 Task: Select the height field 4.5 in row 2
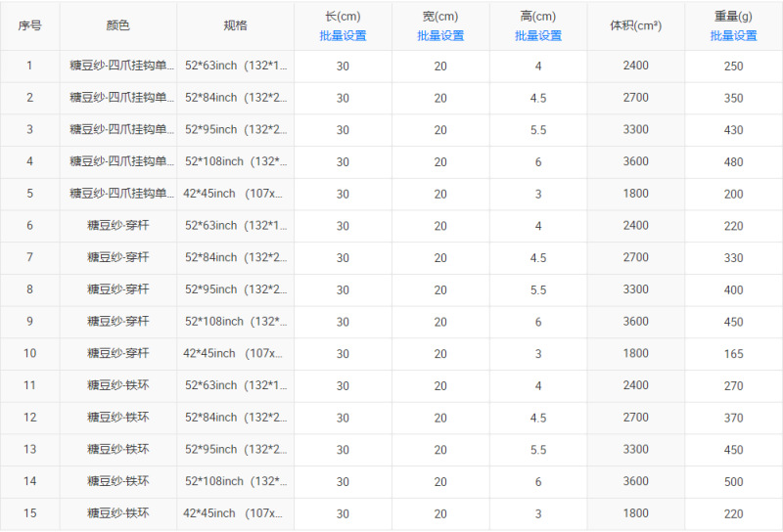(x=538, y=98)
